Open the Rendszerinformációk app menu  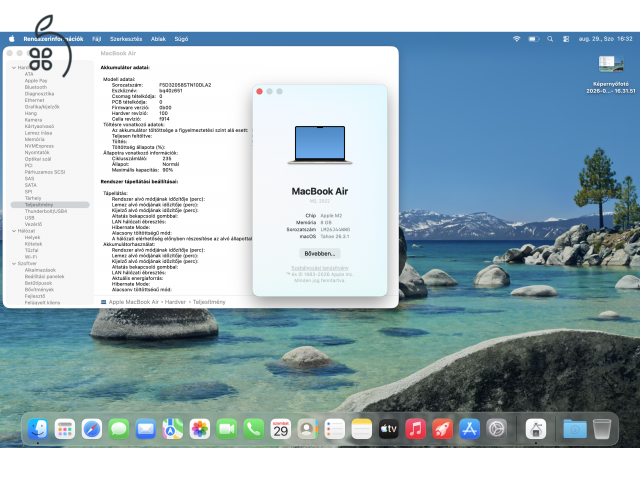53,39
